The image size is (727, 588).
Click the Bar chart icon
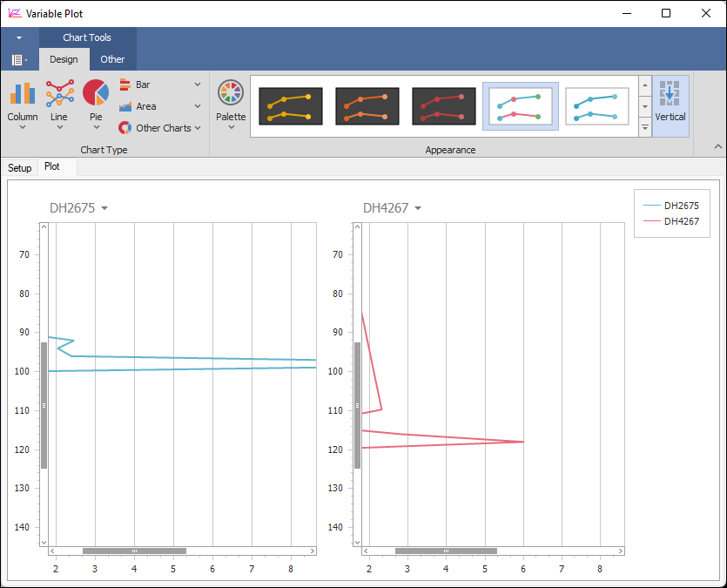pos(125,84)
